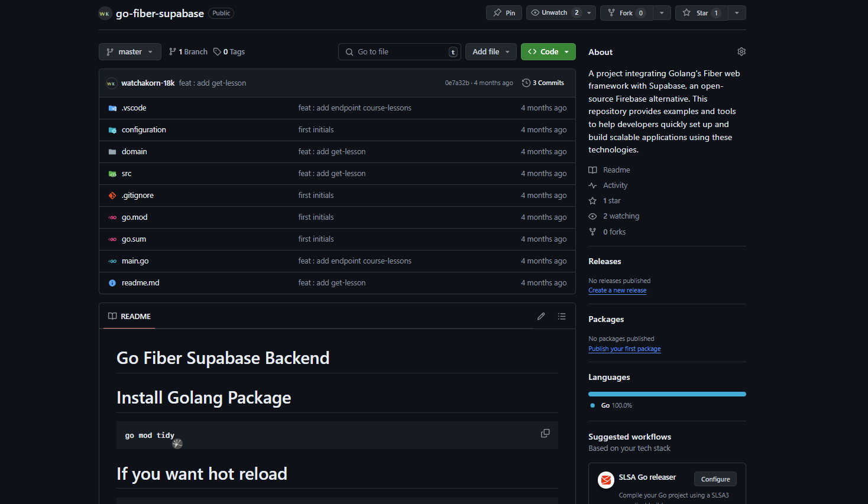Click Publish your first package link
The height and width of the screenshot is (504, 868).
point(624,349)
